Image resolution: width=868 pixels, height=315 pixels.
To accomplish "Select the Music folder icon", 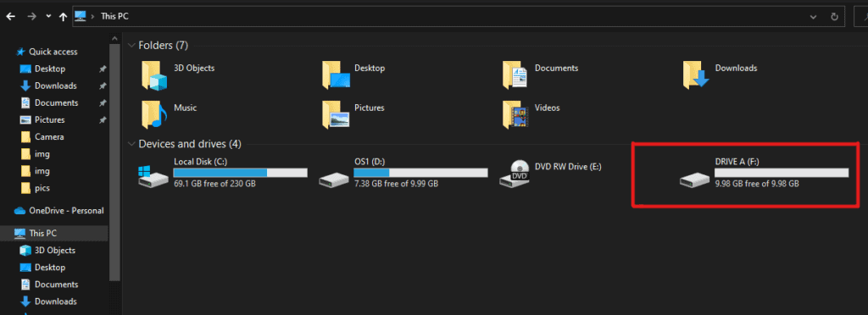I will (x=154, y=115).
